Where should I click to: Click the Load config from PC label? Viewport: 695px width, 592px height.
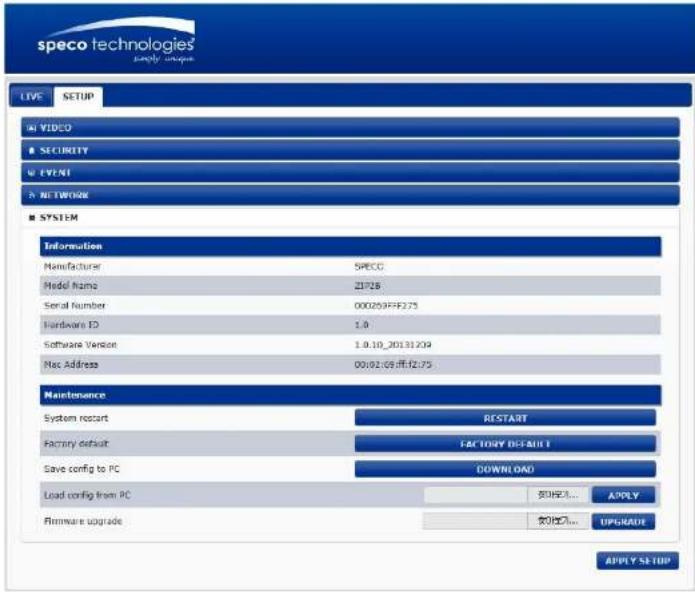pyautogui.click(x=87, y=495)
